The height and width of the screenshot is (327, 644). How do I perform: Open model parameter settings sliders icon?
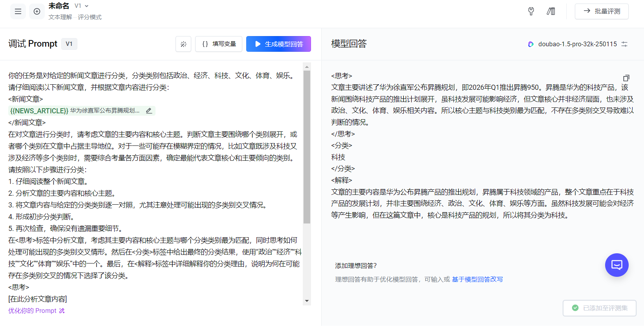click(624, 44)
